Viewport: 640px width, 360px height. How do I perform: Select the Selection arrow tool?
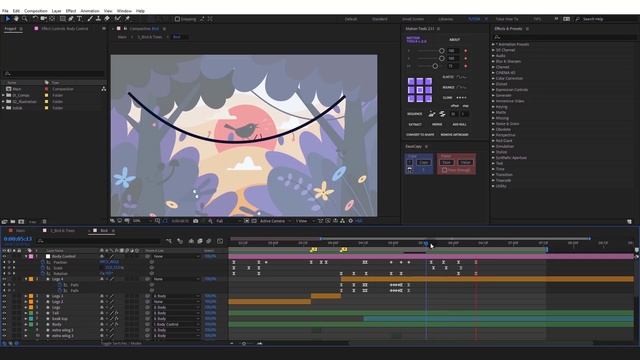[8, 19]
